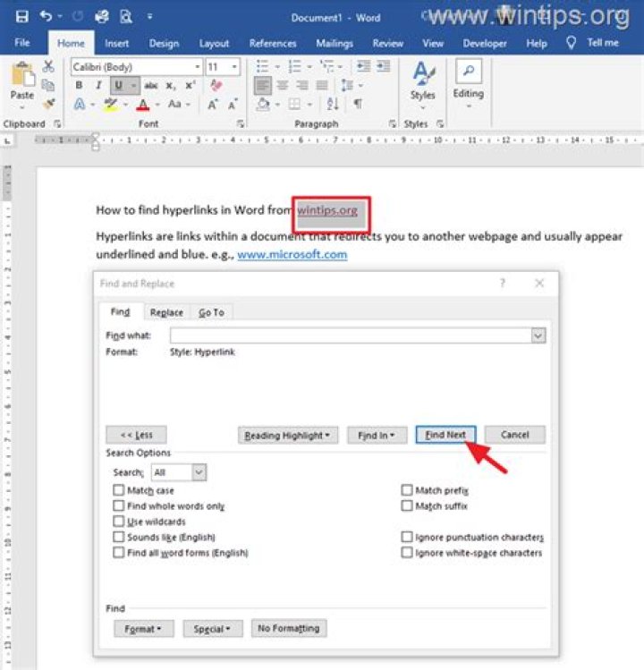Screen dimensions: 644x670
Task: Tick Ignore punctuation characters checkbox
Action: pyautogui.click(x=407, y=538)
